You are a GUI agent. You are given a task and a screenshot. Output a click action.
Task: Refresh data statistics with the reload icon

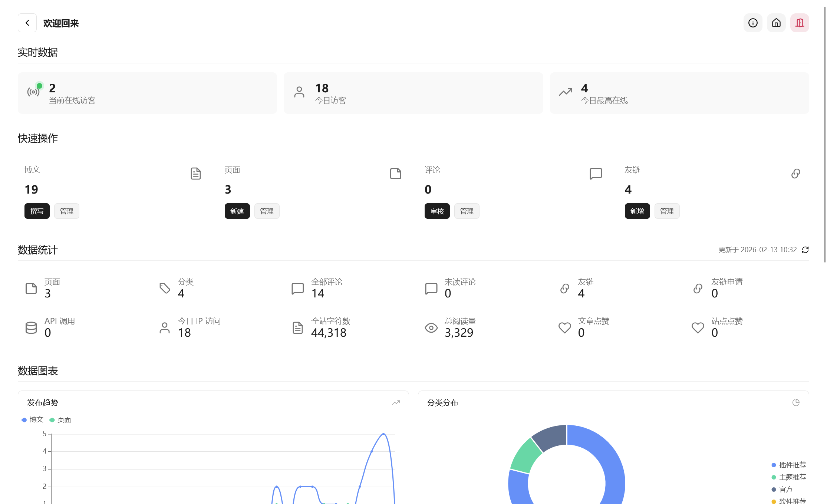click(x=805, y=250)
